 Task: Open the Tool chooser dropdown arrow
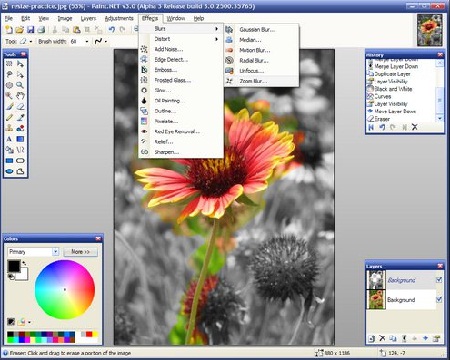coord(31,41)
